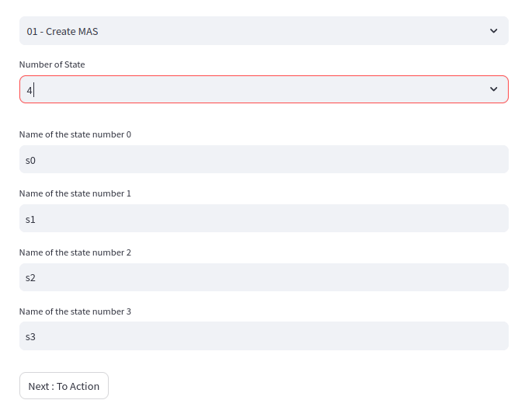This screenshot has height=407, width=532.
Task: Click the 's1' value in state 1 field
Action: (x=31, y=220)
